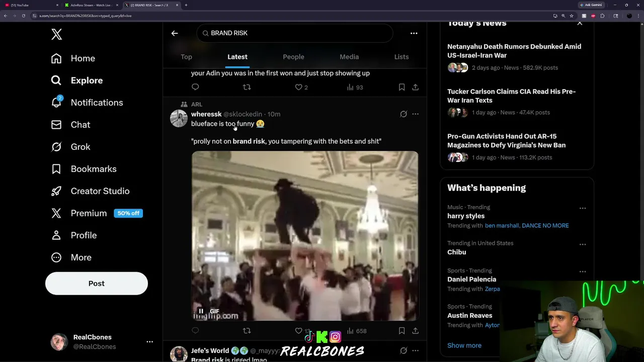Switch to the Top tab
The width and height of the screenshot is (644, 362).
pos(186,57)
